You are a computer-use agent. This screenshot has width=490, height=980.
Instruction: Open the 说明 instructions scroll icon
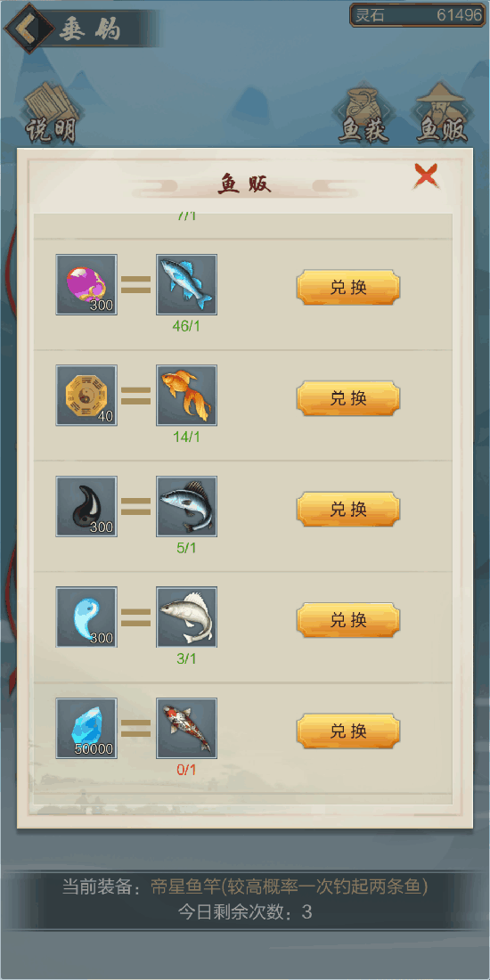(x=50, y=114)
